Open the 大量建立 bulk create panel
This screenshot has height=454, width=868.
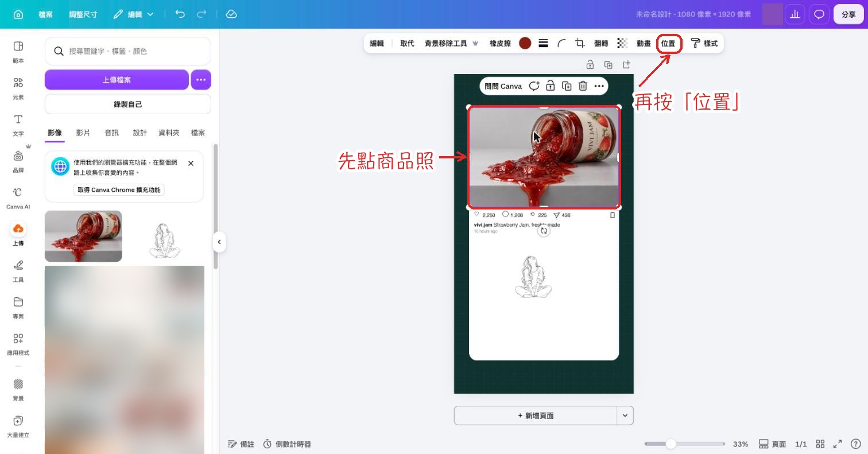pyautogui.click(x=18, y=426)
